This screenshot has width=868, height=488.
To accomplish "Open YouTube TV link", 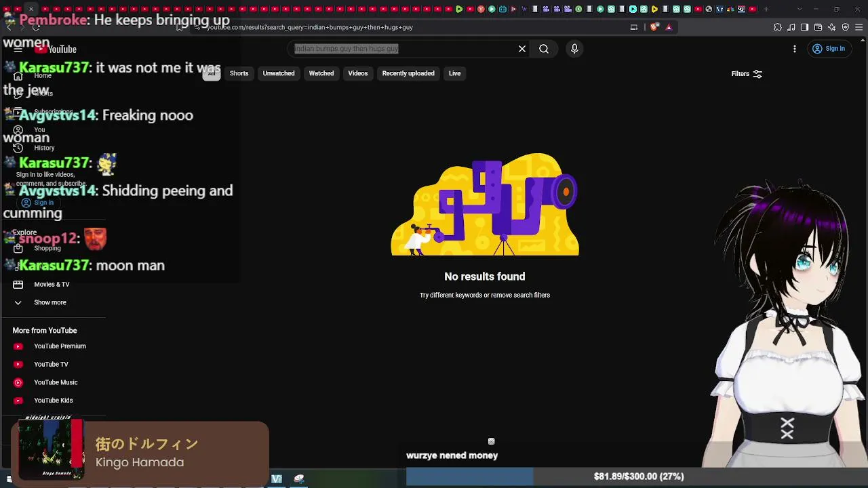I will [x=51, y=365].
